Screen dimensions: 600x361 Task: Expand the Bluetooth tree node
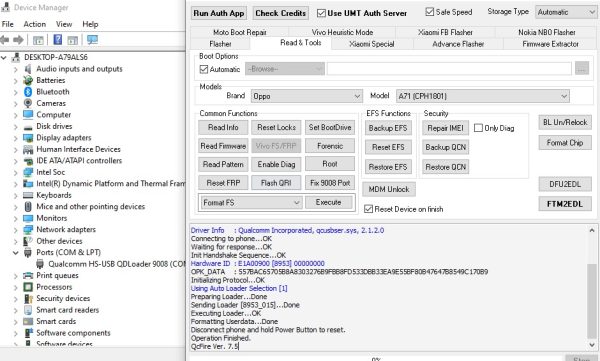16,92
